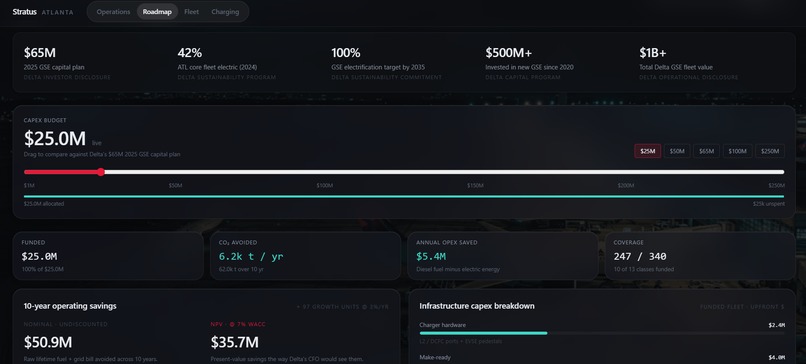The image size is (806, 364).
Task: Click the "Drag to compare" helper text
Action: [x=102, y=154]
